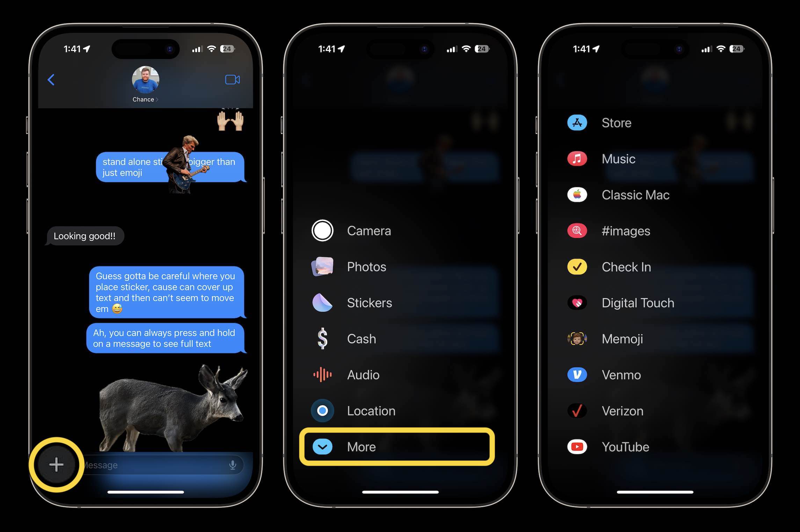800x532 pixels.
Task: Tap the Location sharing icon
Action: (x=322, y=411)
